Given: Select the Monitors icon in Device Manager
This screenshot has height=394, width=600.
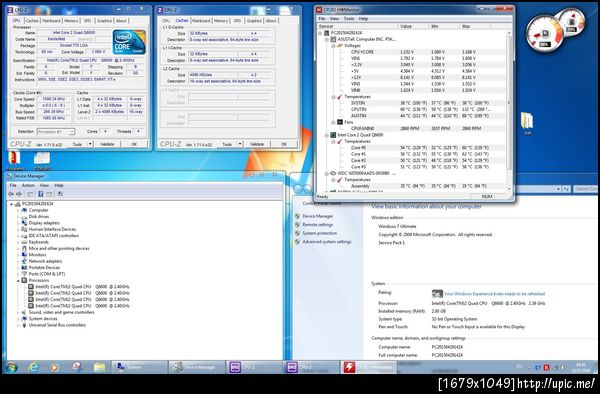Looking at the screenshot, I should tap(24, 255).
